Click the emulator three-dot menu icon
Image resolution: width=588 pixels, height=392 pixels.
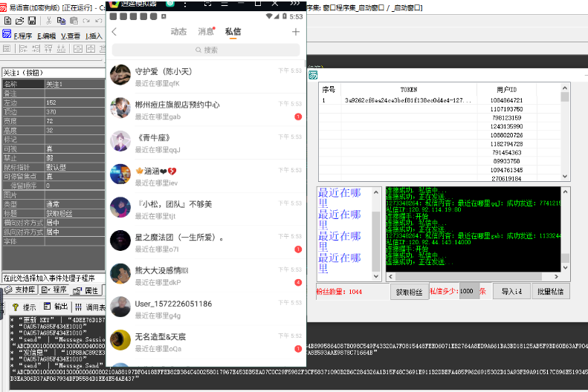pyautogui.click(x=185, y=4)
